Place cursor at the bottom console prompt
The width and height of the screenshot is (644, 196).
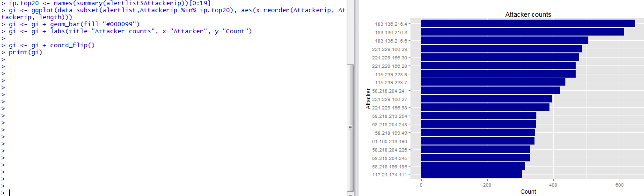(x=9, y=192)
